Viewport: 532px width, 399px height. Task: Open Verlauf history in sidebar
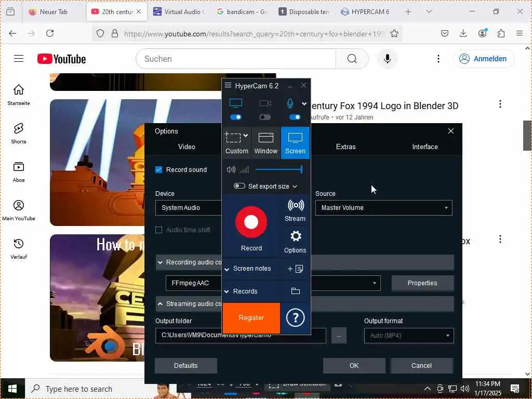click(19, 249)
